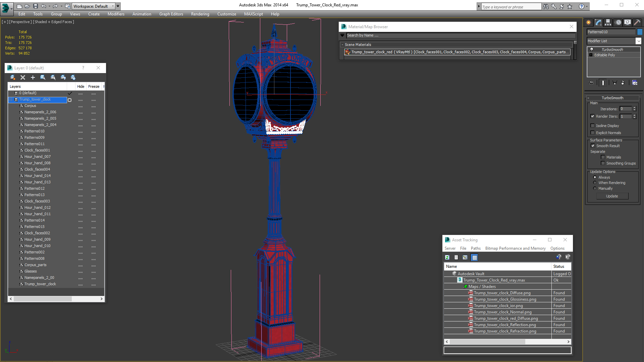Click the favorites star icon in title bar
This screenshot has height=362, width=644.
coord(570,6)
